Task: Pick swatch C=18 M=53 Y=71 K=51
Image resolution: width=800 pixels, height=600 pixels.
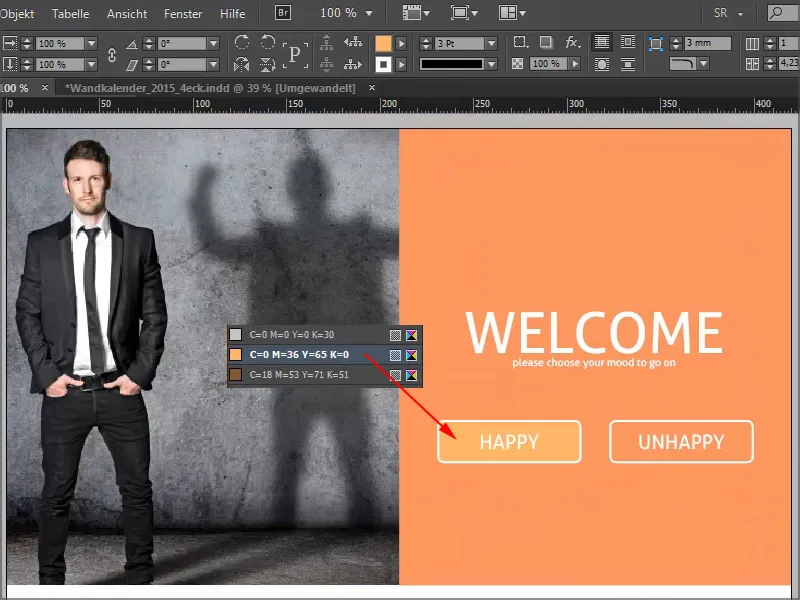Action: pos(324,375)
